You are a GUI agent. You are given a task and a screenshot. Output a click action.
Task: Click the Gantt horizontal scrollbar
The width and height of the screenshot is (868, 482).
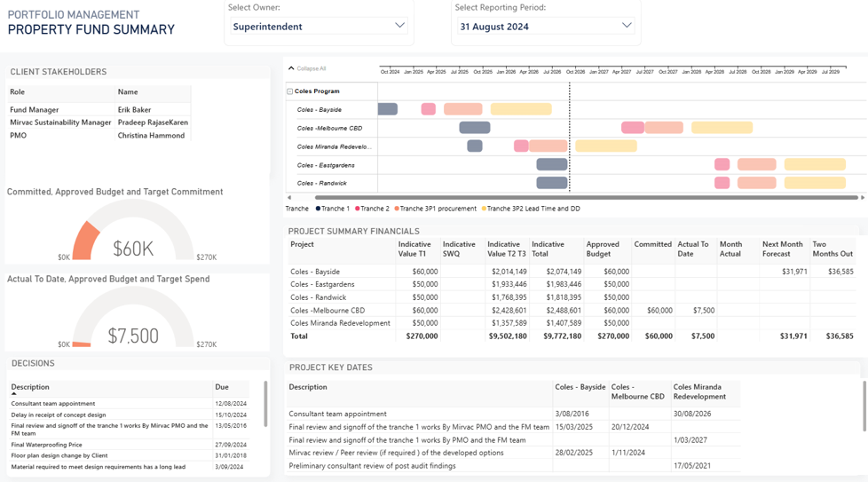pos(587,198)
